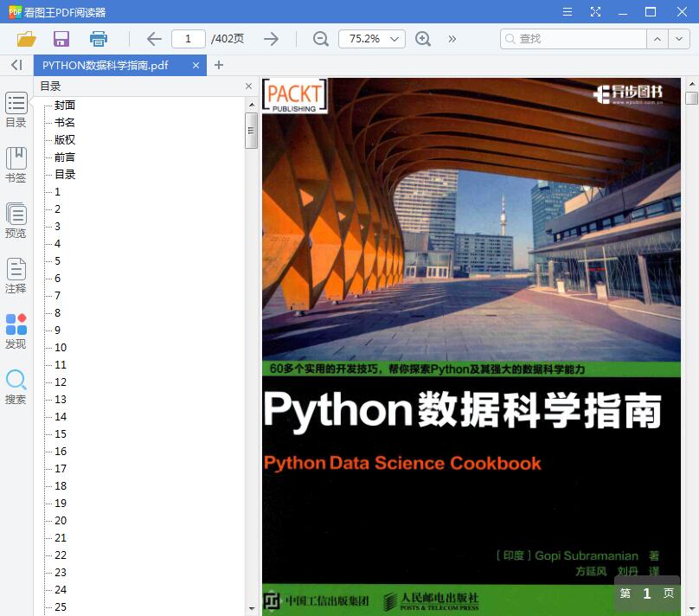This screenshot has height=616, width=699.
Task: Jump to outline entry 9
Action: coord(57,330)
